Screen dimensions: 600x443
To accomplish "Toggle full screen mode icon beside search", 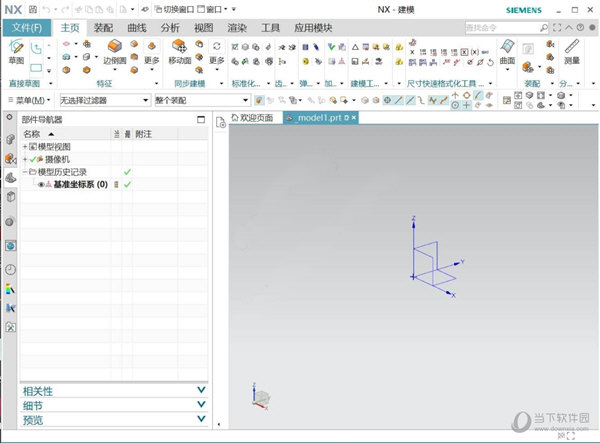I will 557,28.
